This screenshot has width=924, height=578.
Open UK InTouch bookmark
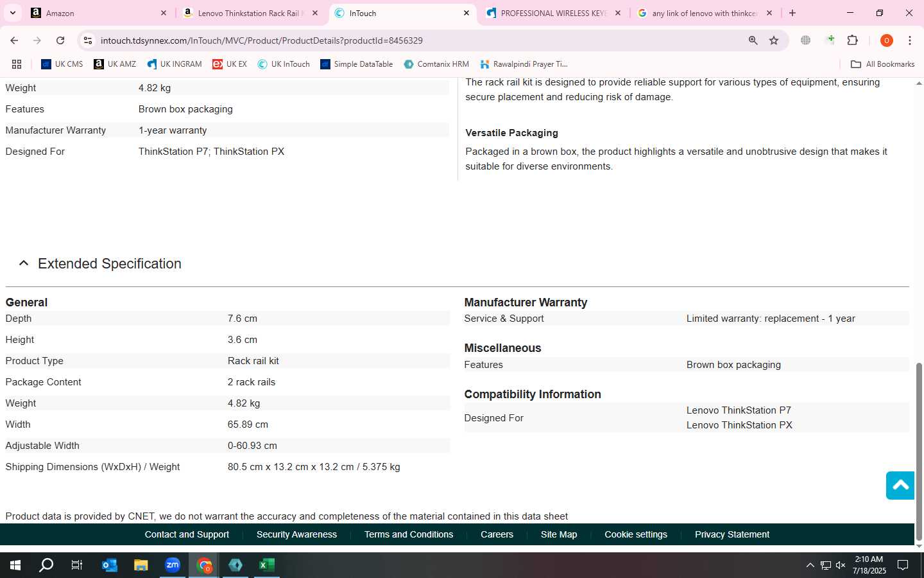pos(284,64)
